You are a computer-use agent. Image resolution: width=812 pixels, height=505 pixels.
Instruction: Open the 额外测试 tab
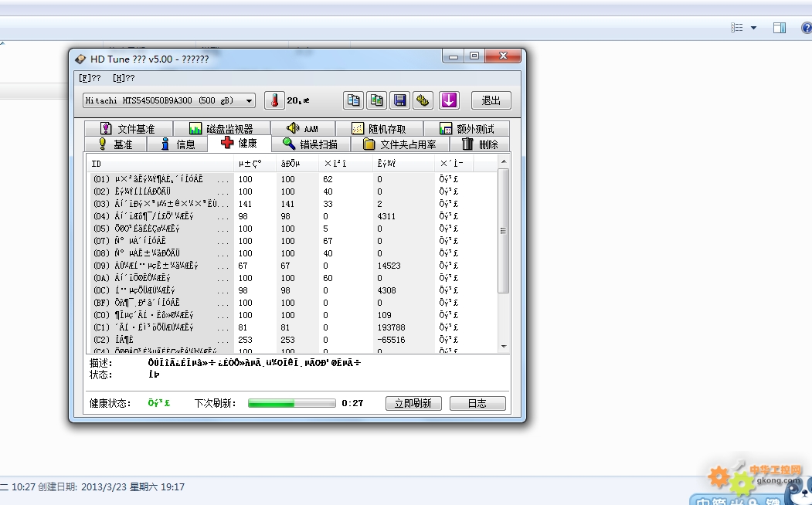point(467,128)
